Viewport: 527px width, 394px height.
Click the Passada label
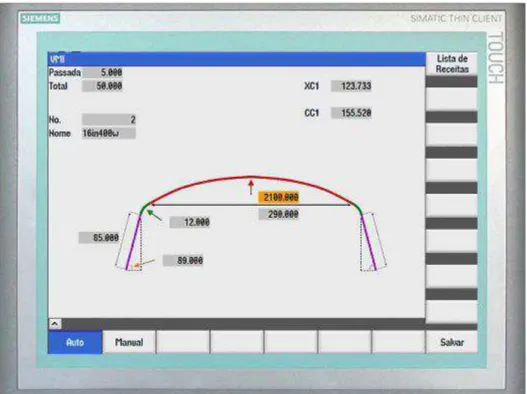tap(65, 73)
